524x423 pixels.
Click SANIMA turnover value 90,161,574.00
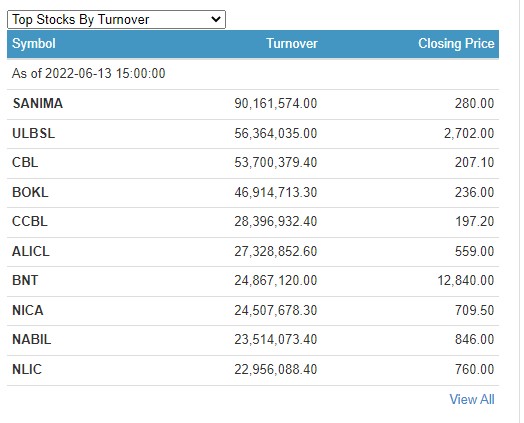tap(276, 104)
